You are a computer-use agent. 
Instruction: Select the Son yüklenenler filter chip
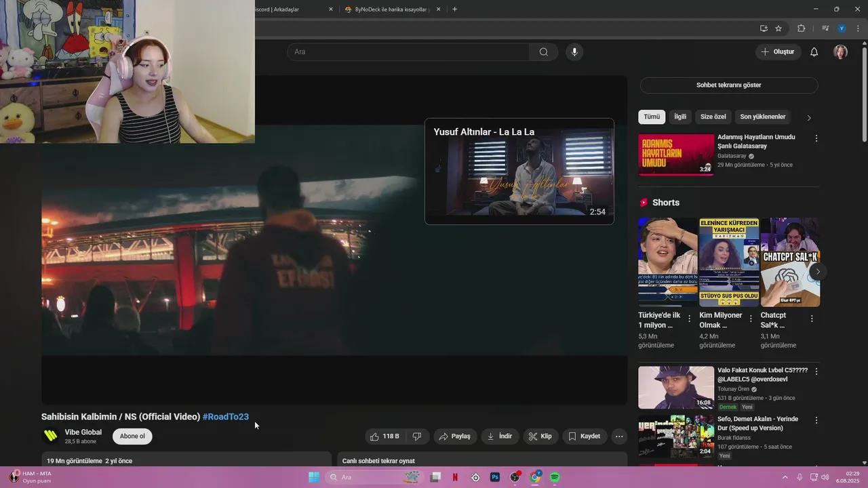(x=763, y=117)
